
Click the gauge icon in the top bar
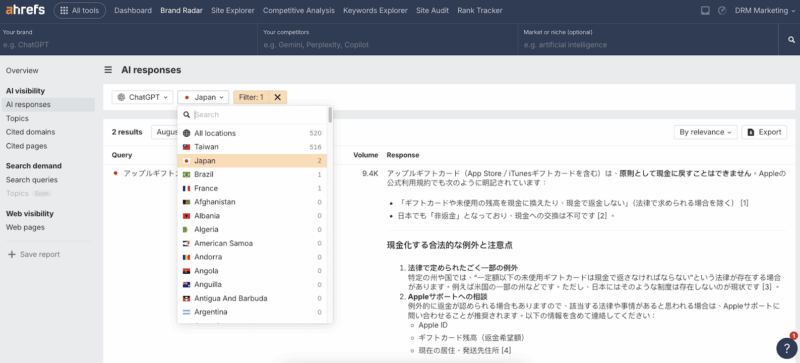click(722, 11)
